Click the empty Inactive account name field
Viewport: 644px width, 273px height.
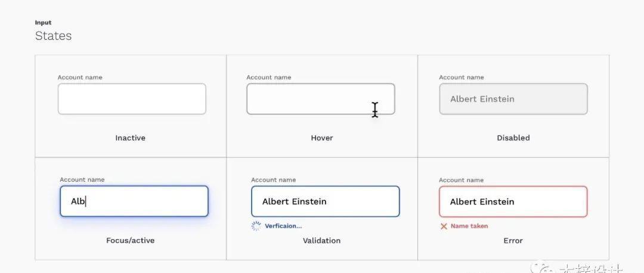click(132, 99)
